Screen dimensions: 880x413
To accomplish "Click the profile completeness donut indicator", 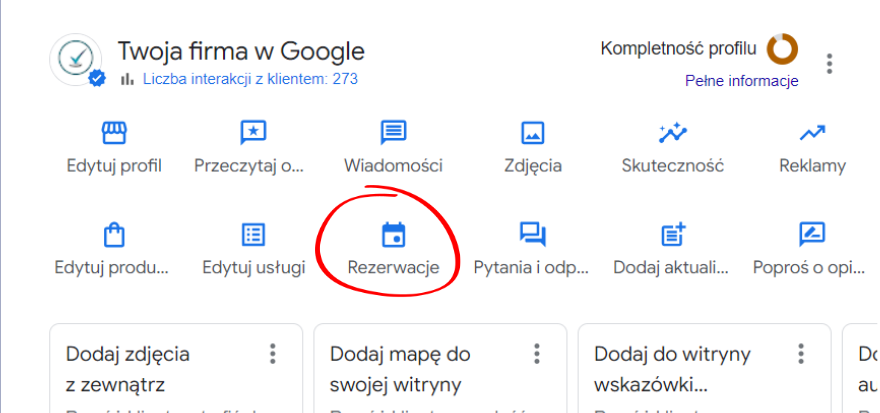I will coord(781,48).
